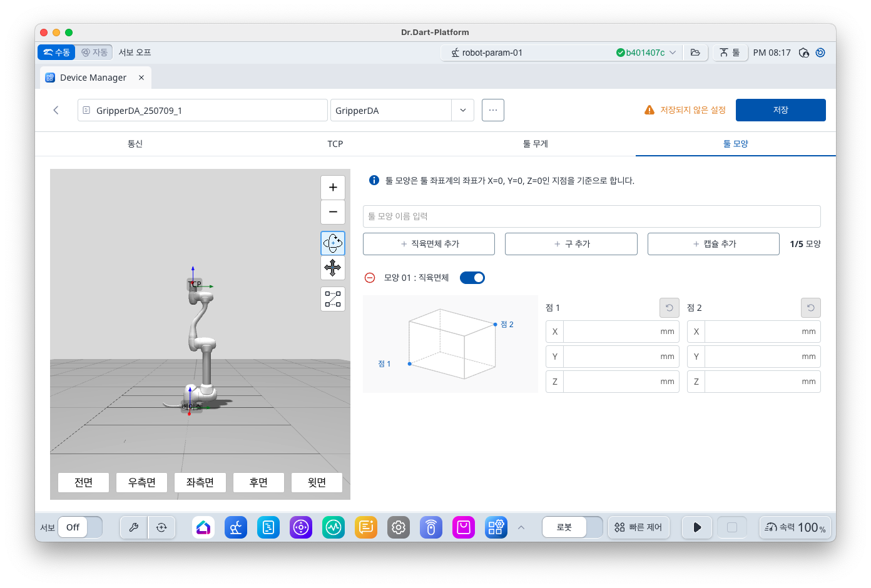
Task: Click the 속도 100% speed control
Action: coord(795,527)
